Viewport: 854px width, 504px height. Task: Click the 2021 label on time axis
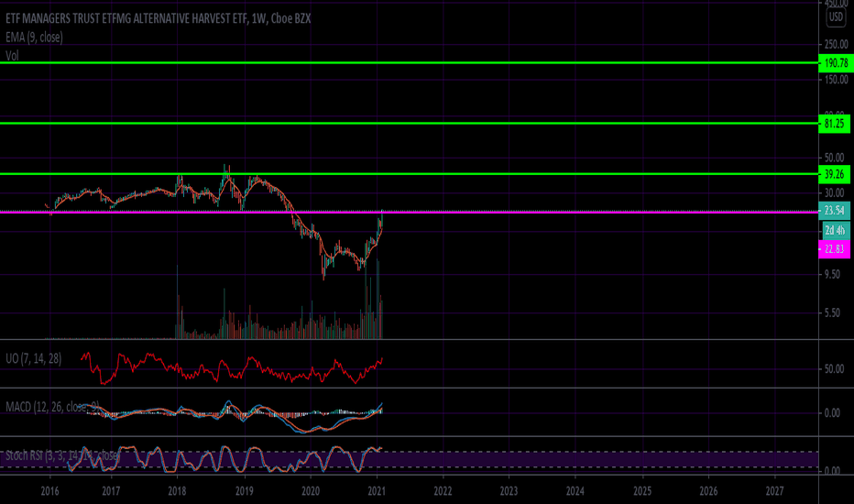click(377, 491)
